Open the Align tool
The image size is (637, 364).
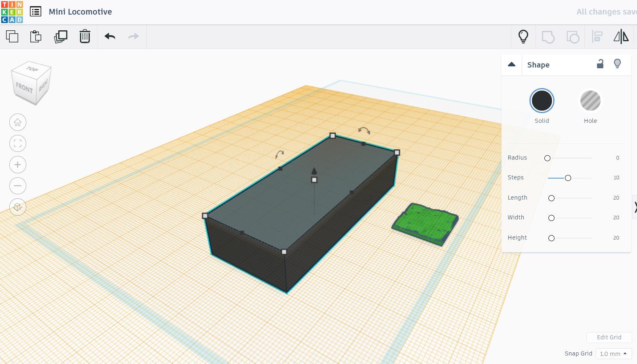click(x=597, y=37)
